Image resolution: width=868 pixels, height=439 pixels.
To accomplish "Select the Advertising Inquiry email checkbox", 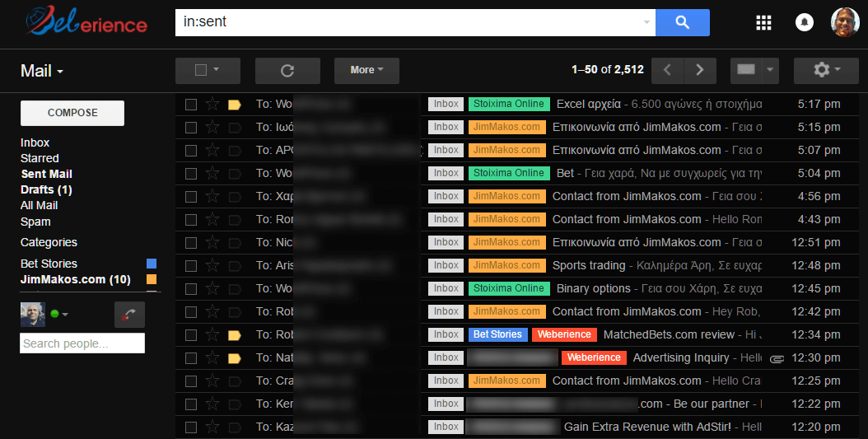I will coord(191,358).
